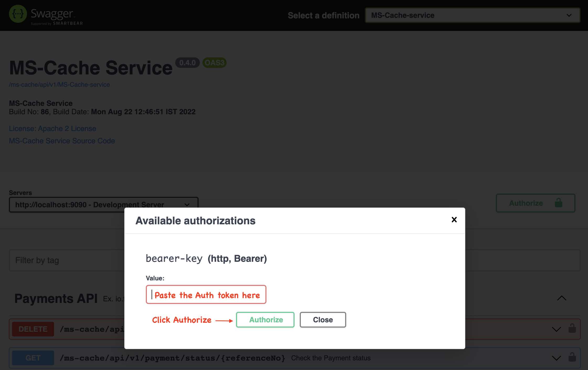The height and width of the screenshot is (370, 588).
Task: Click the OAS3 version badge
Action: coord(214,63)
